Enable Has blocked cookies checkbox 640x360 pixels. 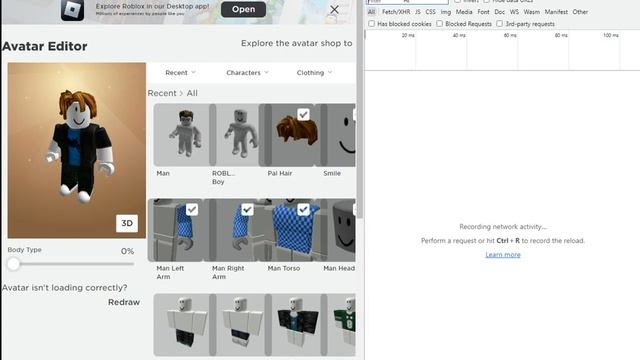[x=371, y=24]
